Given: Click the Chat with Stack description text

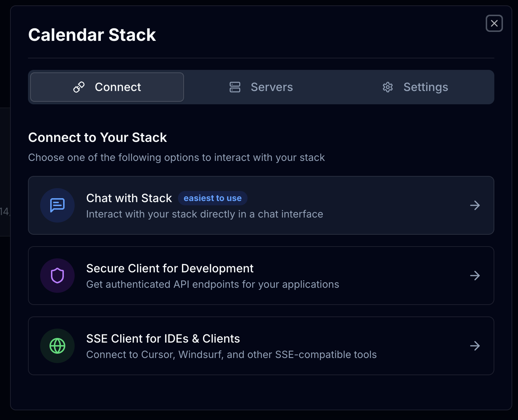Looking at the screenshot, I should [204, 214].
